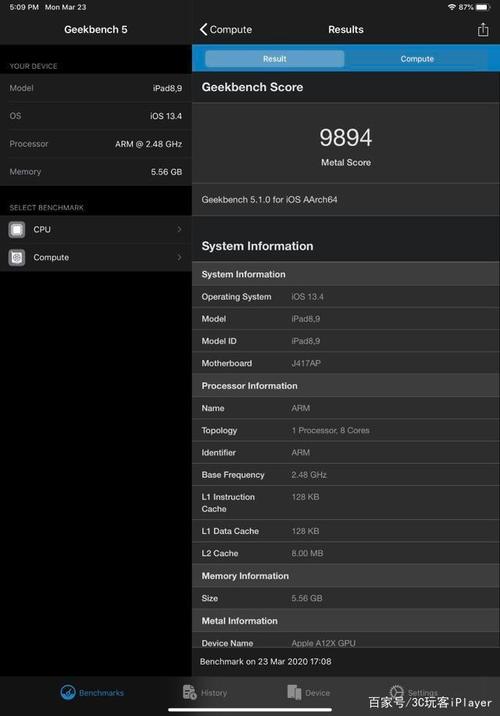This screenshot has height=716, width=500.
Task: Tap the Geekbench 5 sidebar title
Action: pos(96,30)
